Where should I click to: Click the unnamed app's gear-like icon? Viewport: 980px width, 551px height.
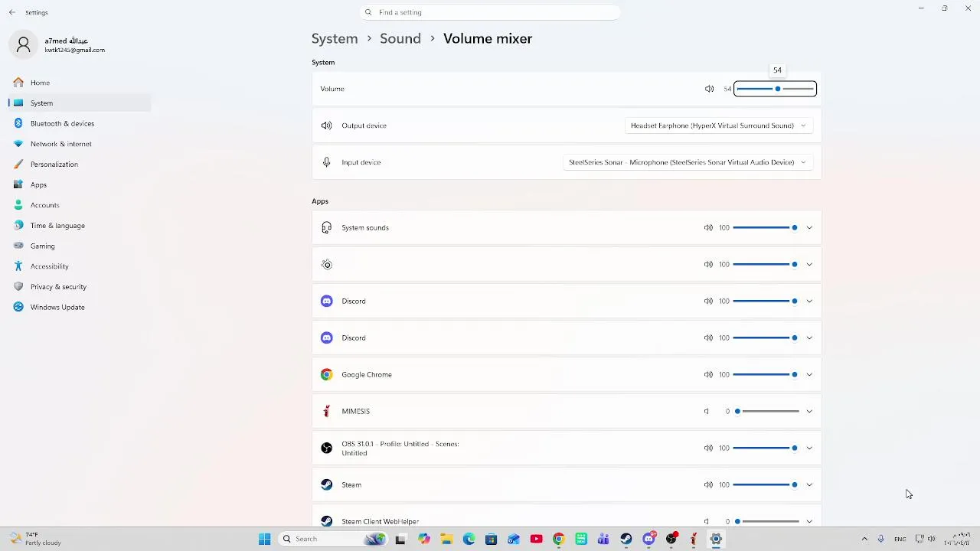click(x=327, y=264)
